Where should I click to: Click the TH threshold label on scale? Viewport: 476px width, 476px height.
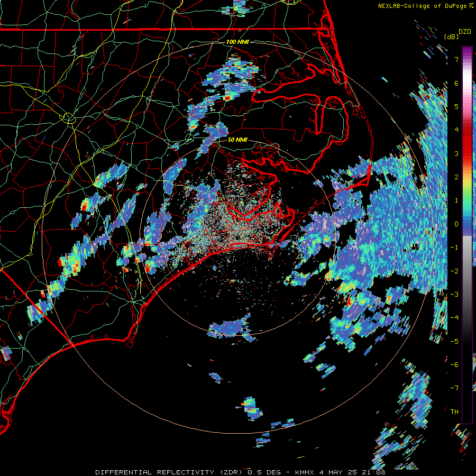click(x=454, y=412)
